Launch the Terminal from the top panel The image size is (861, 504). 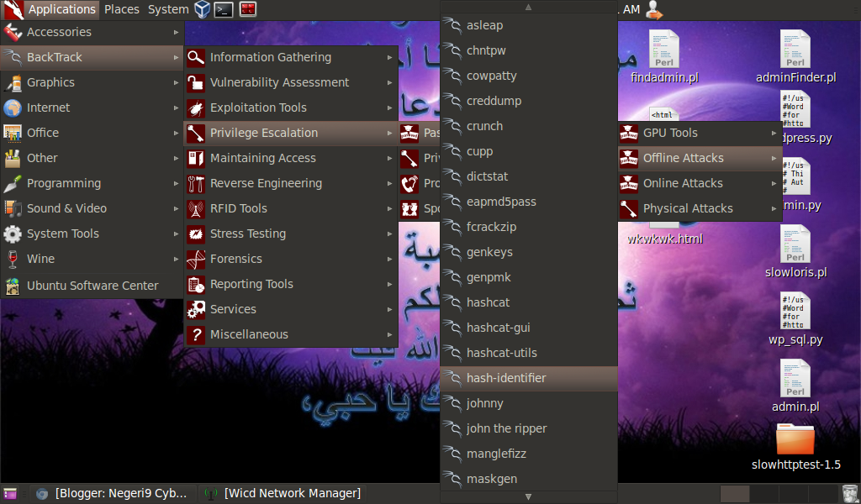(222, 9)
